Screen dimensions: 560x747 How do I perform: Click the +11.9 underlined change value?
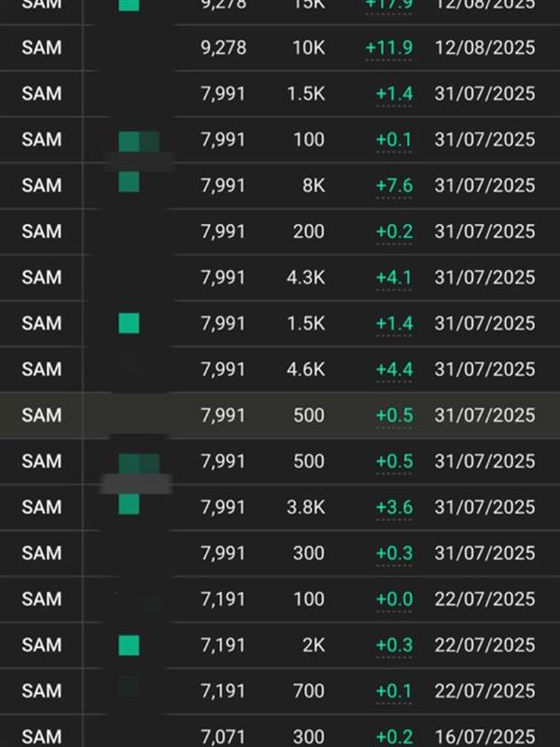pos(388,49)
